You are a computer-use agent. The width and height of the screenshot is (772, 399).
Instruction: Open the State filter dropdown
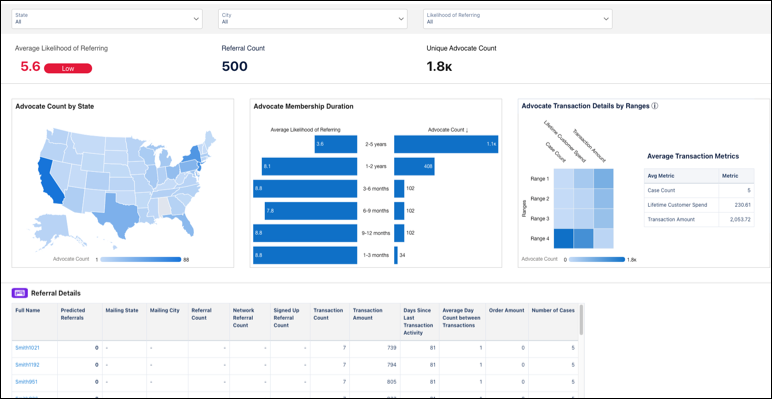point(107,19)
